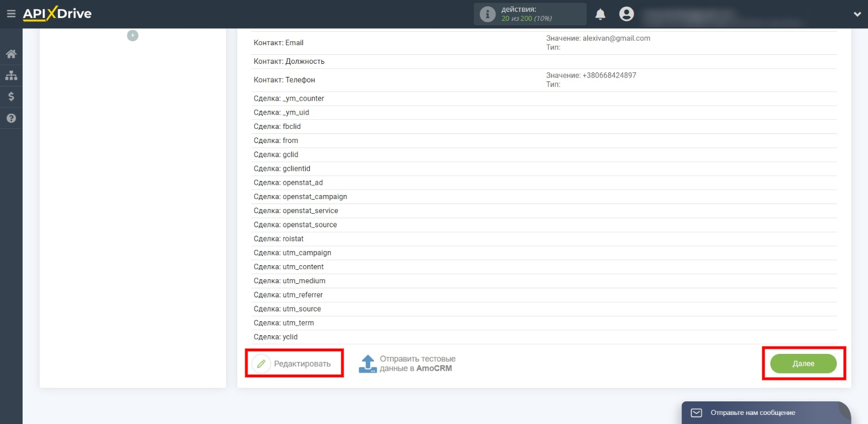
Task: Click the plus circle add step
Action: [133, 36]
